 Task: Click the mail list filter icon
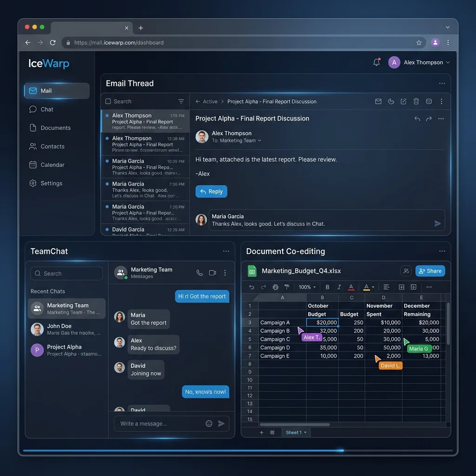(181, 101)
